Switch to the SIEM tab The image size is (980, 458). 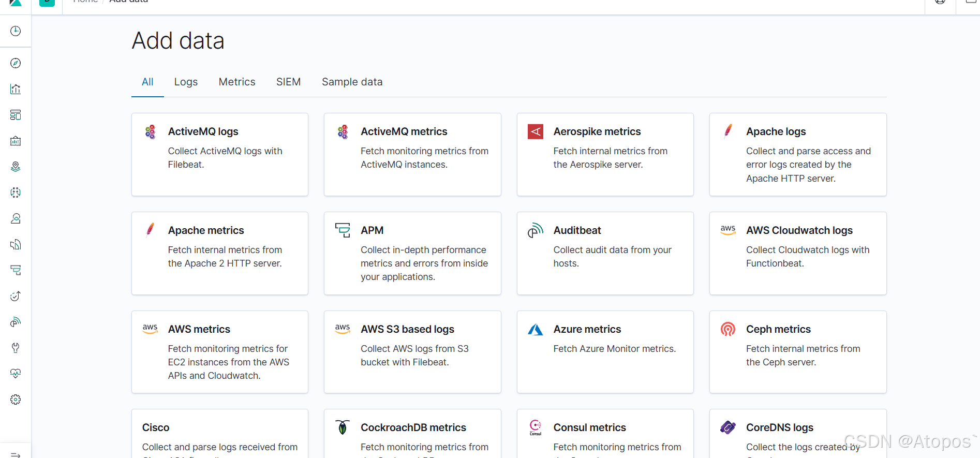coord(288,82)
